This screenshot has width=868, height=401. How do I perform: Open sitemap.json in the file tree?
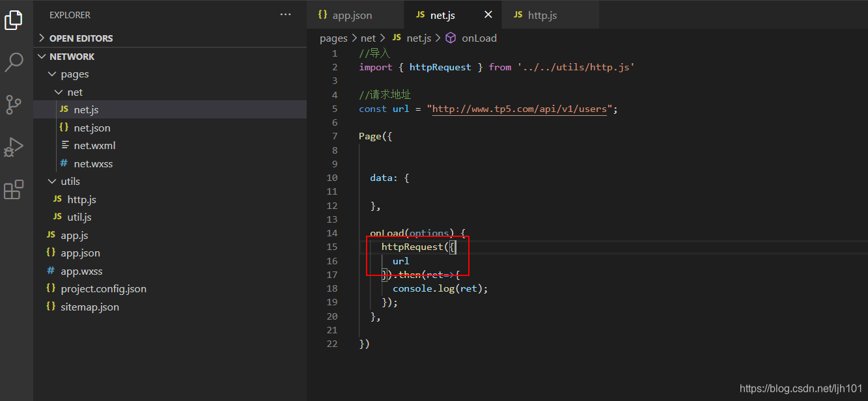click(170, 307)
